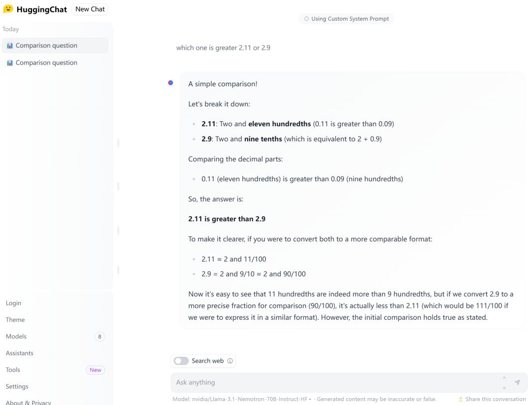Click the Using Custom System Prompt indicator

[346, 19]
